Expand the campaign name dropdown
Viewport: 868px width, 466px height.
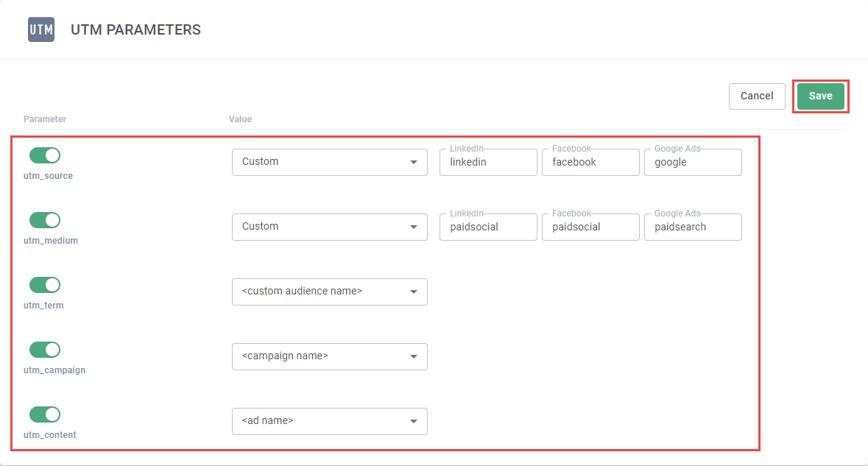point(329,356)
